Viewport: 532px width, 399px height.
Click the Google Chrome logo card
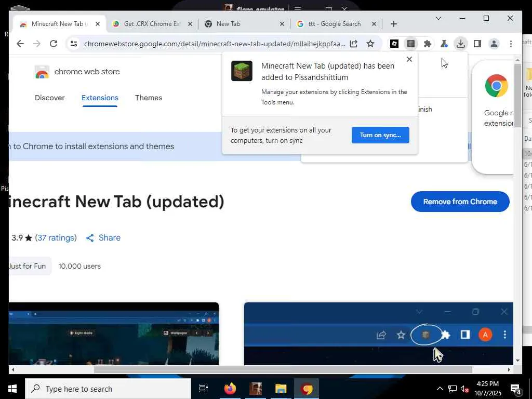(496, 86)
